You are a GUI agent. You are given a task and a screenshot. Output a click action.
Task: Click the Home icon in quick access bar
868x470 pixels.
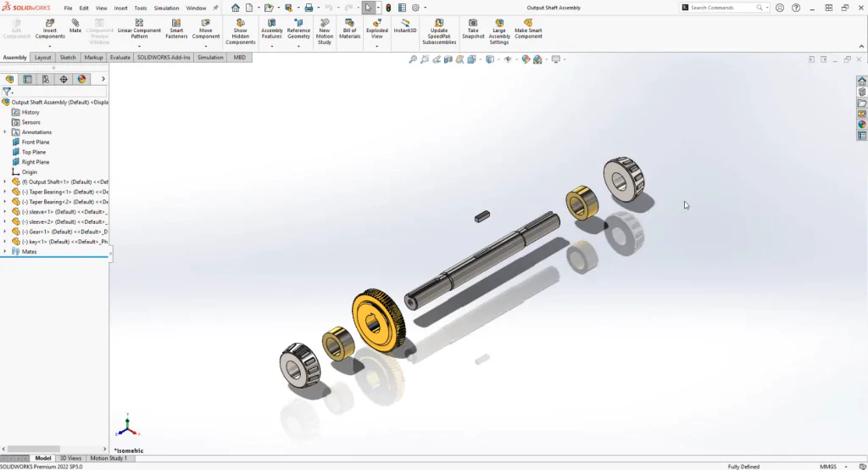pyautogui.click(x=236, y=8)
